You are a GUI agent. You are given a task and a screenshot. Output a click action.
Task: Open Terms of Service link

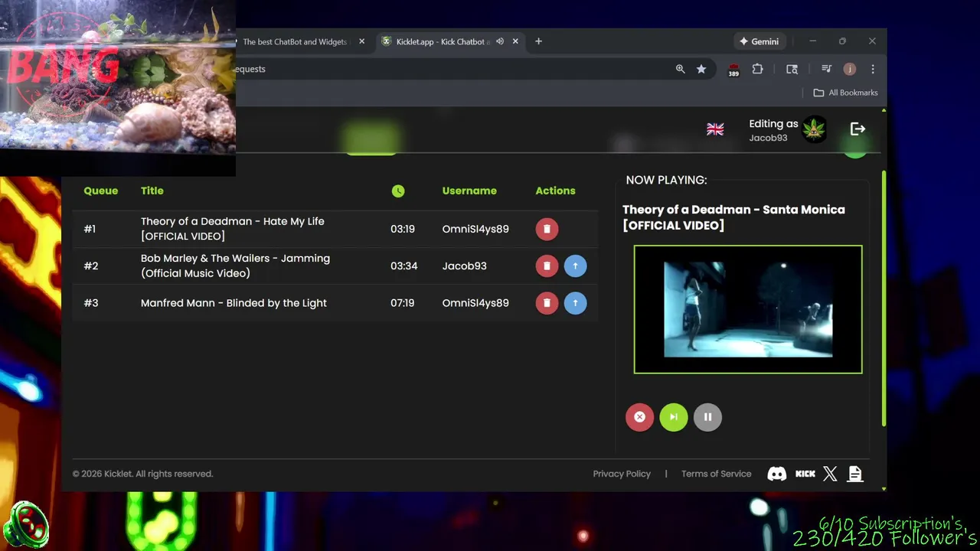717,474
